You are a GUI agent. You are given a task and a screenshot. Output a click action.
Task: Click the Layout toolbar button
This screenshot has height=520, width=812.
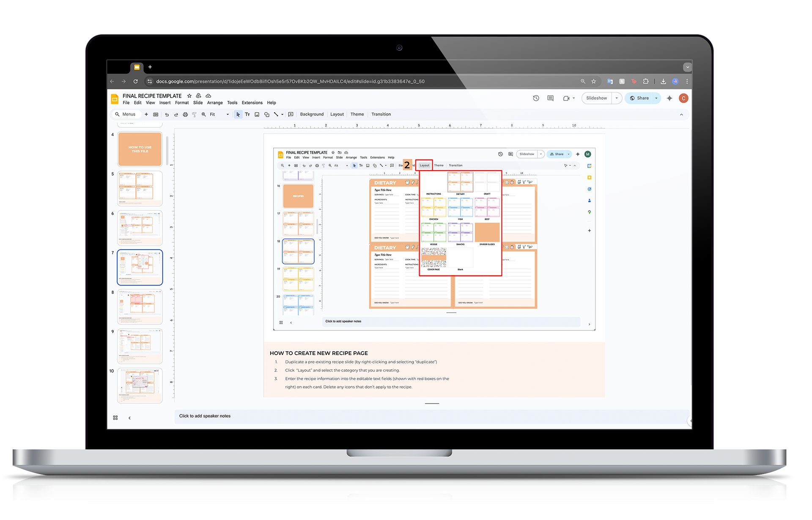point(337,114)
